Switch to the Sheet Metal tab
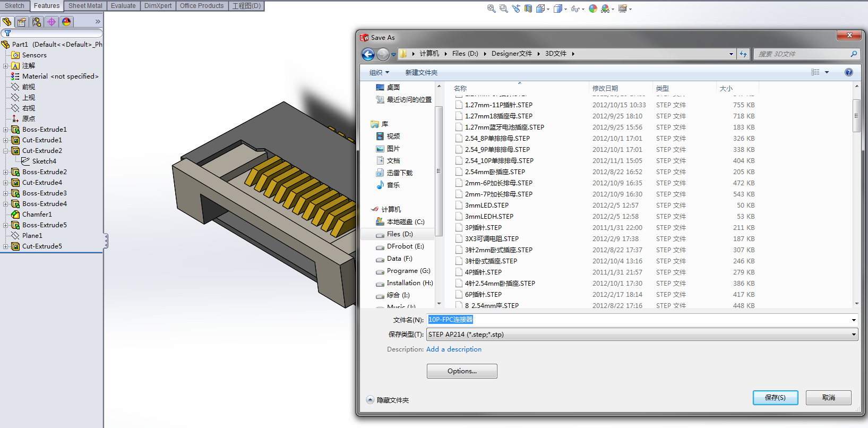The height and width of the screenshot is (428, 868). pyautogui.click(x=85, y=6)
